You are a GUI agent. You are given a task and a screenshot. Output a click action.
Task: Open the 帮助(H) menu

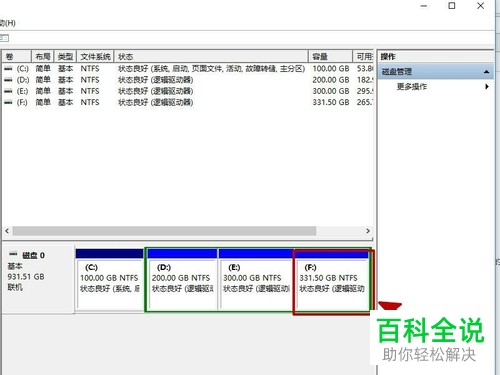[x=8, y=23]
